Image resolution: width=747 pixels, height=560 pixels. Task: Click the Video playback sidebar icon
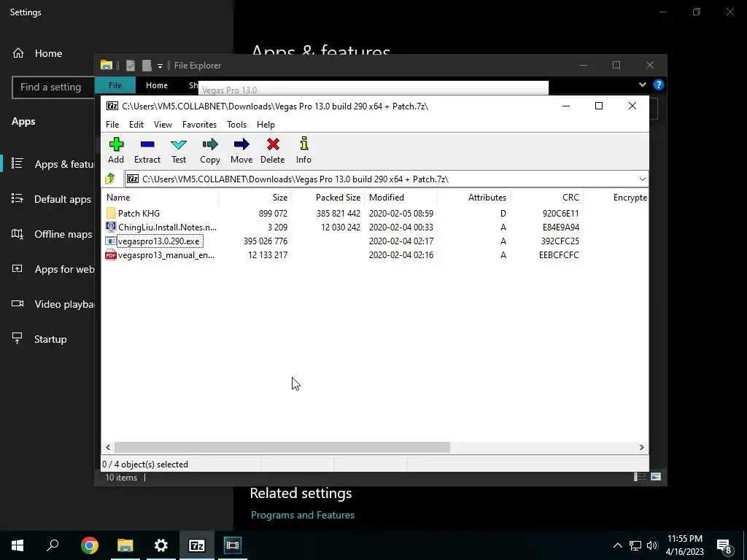point(18,303)
